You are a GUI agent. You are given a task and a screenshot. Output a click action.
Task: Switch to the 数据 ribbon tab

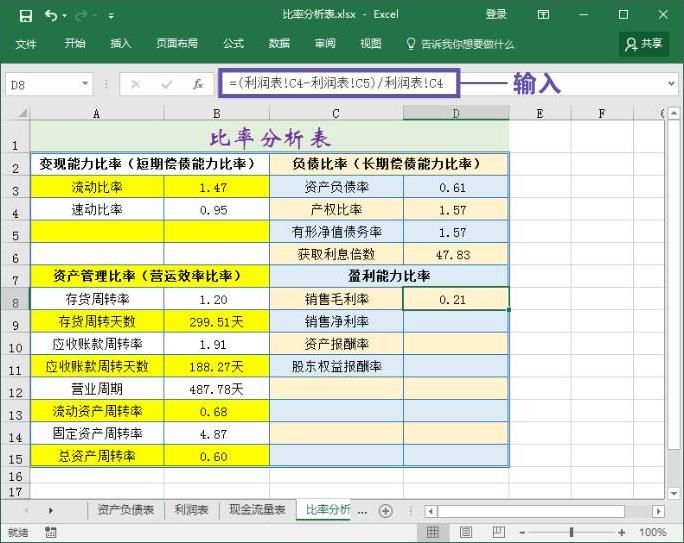click(x=279, y=43)
